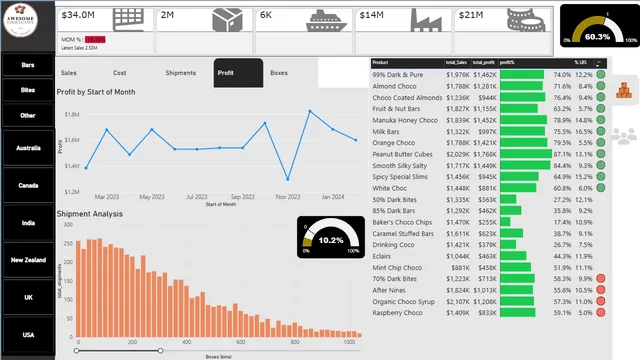Select the Mint Chip Choco product name
The height and width of the screenshot is (360, 640).
[x=397, y=268]
